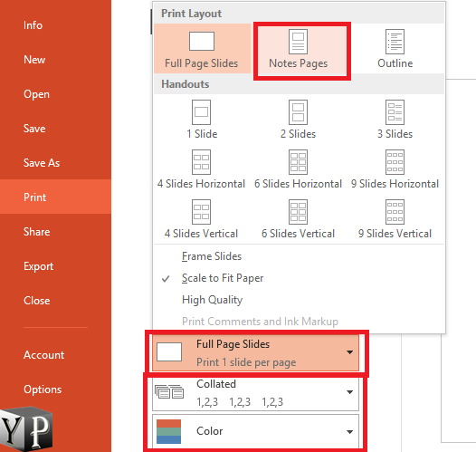Choose the 2 Slides handout icon
Image resolution: width=476 pixels, height=452 pixels.
(x=298, y=112)
